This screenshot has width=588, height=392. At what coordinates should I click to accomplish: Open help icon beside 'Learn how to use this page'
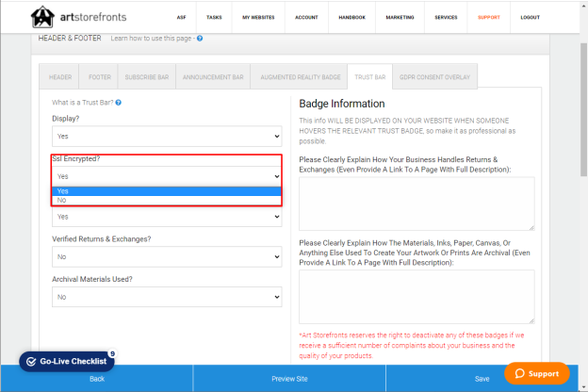click(200, 39)
